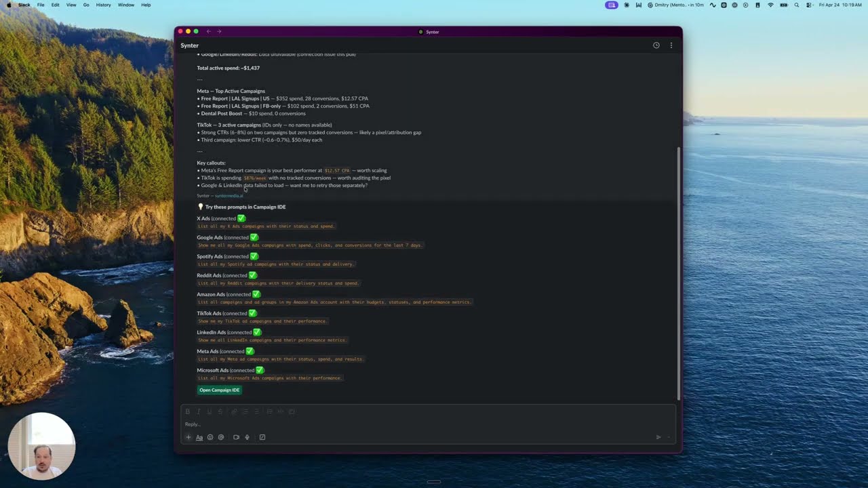Screen dimensions: 868x488
Task: Click the 'Show me my TikTok ad campaigns' prompt
Action: tap(262, 321)
